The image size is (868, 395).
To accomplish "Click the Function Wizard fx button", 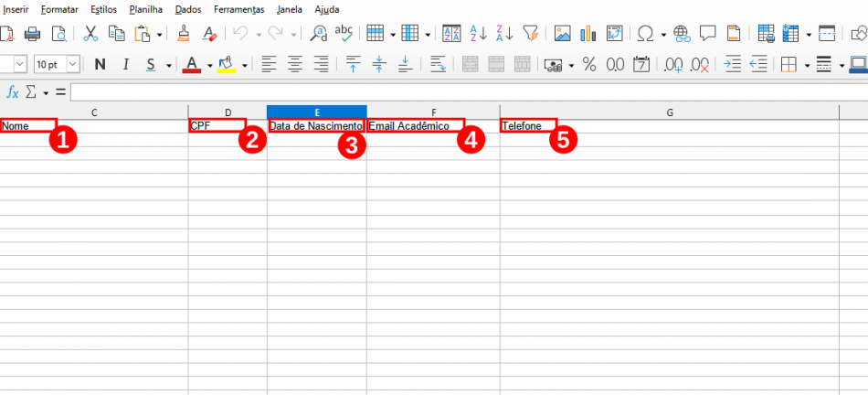I will [x=12, y=92].
